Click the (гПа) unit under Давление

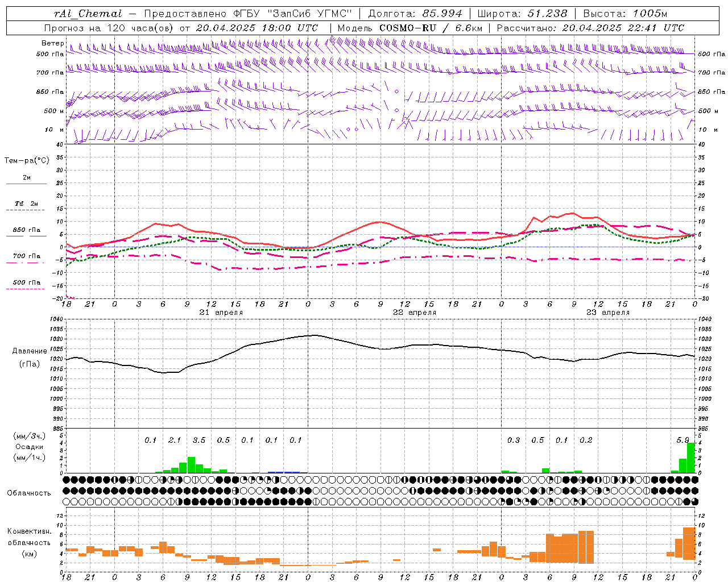coord(30,364)
